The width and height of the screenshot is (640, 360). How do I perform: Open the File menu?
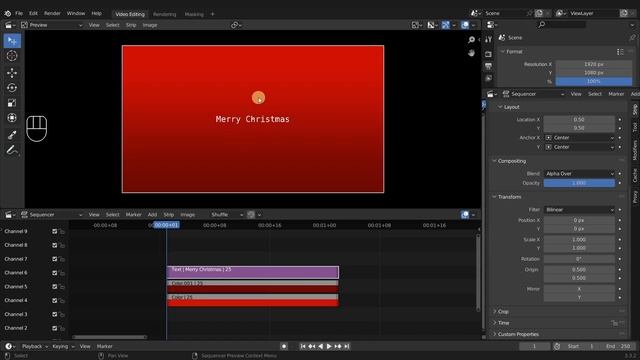[x=19, y=13]
